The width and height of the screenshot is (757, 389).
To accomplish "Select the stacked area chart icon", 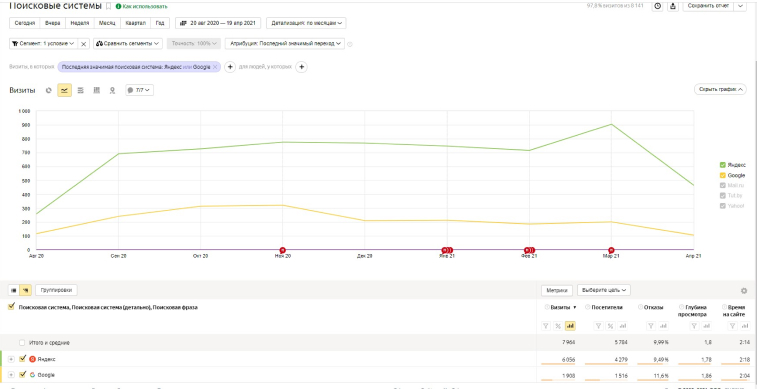I will pos(81,90).
